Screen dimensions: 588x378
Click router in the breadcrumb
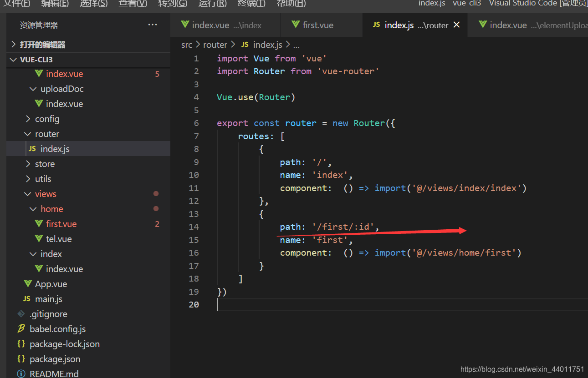coord(215,45)
